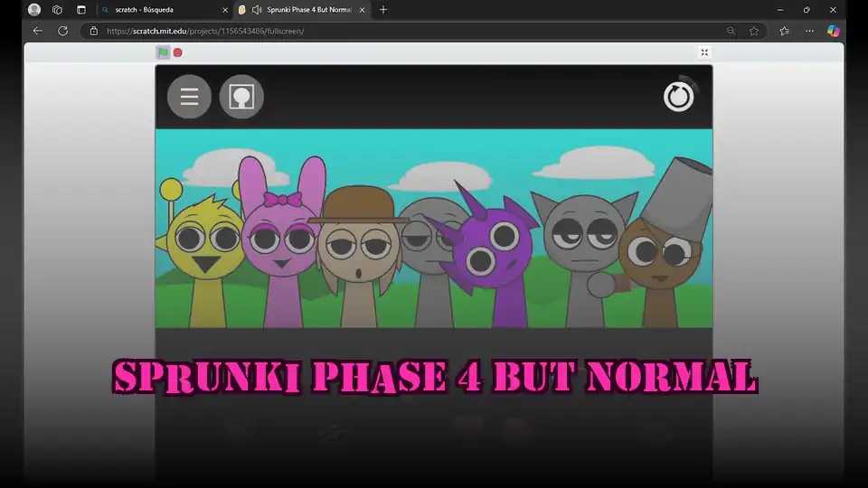This screenshot has width=868, height=488.
Task: Exit fullscreen mode in Scratch player
Action: [704, 52]
